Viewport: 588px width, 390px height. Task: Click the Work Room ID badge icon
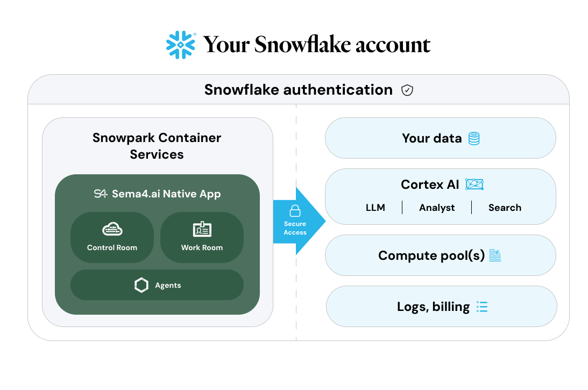pos(202,229)
